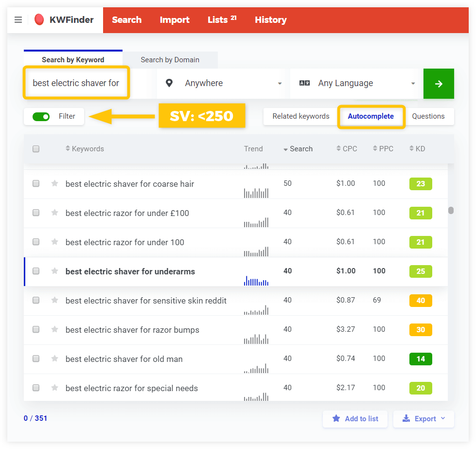The image size is (476, 449).
Task: Click the 69 PPC value
Action: point(377,300)
